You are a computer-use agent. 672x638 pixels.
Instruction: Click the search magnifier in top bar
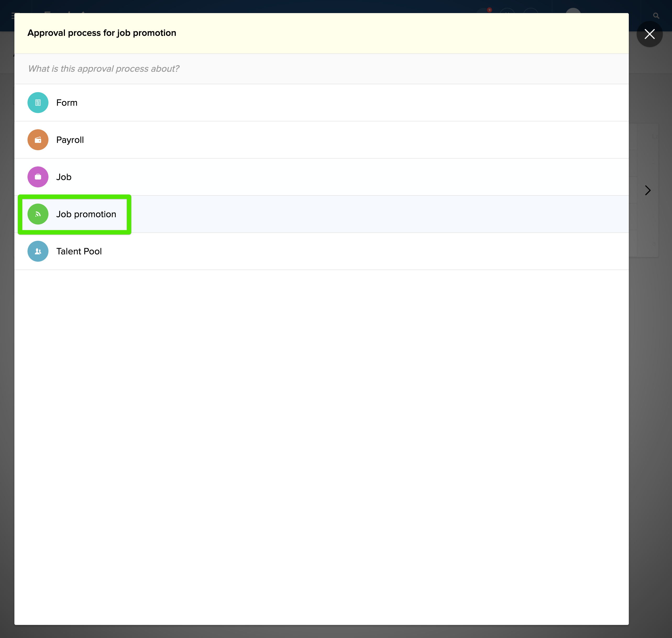pyautogui.click(x=656, y=16)
